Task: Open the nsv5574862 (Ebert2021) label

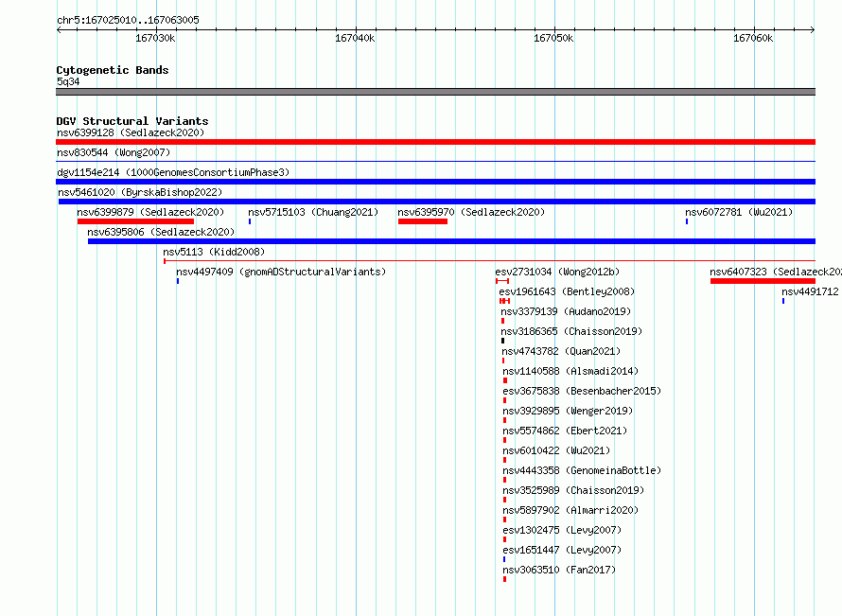Action: coord(565,431)
